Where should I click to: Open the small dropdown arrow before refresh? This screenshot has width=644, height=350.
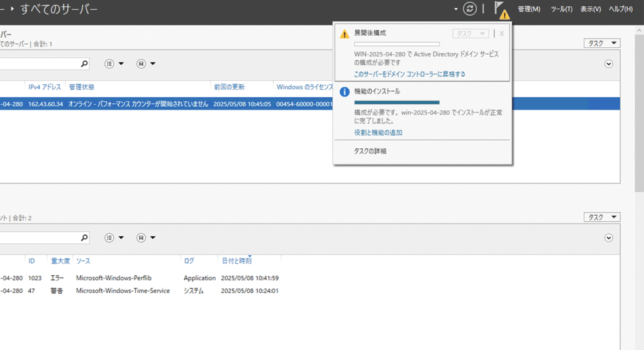456,9
